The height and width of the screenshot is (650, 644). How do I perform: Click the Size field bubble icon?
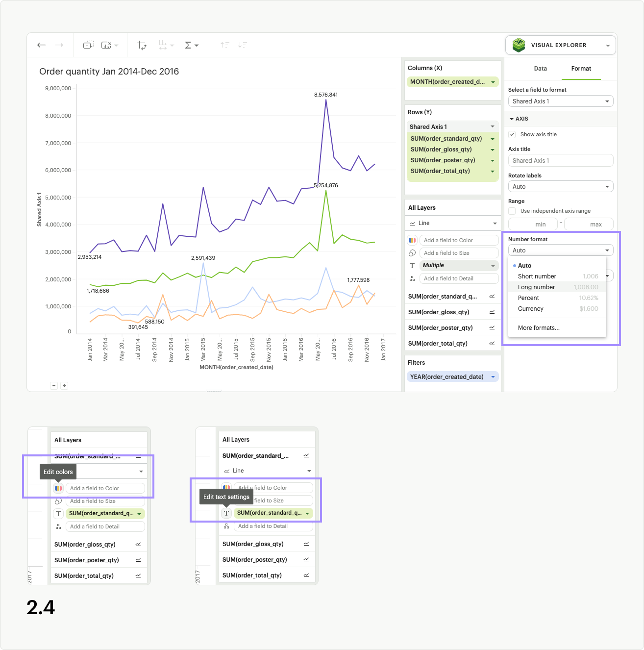(x=412, y=252)
